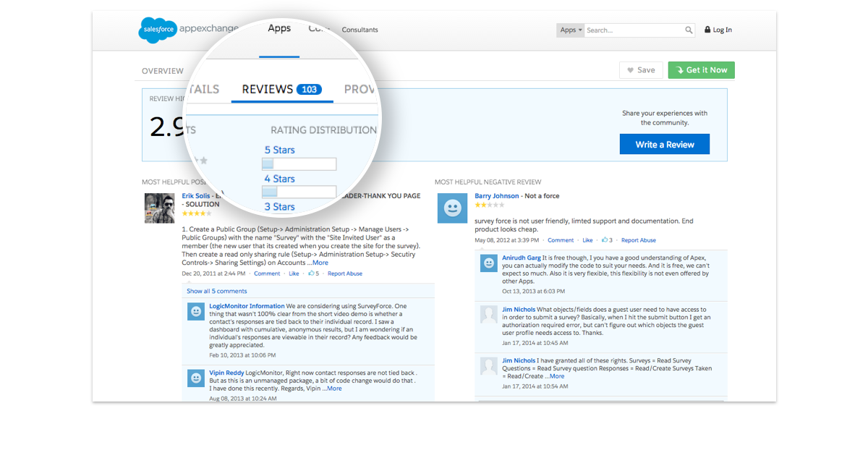Comment on Erik Solis's review

tap(267, 273)
